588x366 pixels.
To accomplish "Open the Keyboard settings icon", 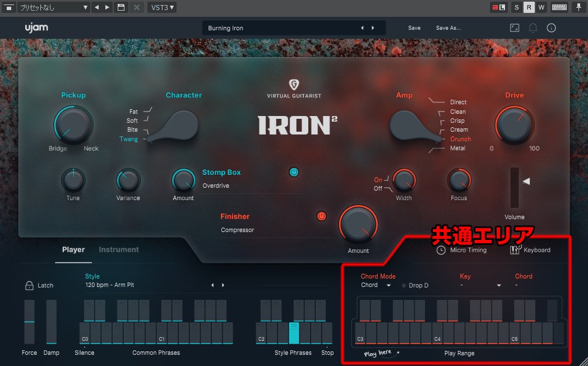I will (x=515, y=249).
